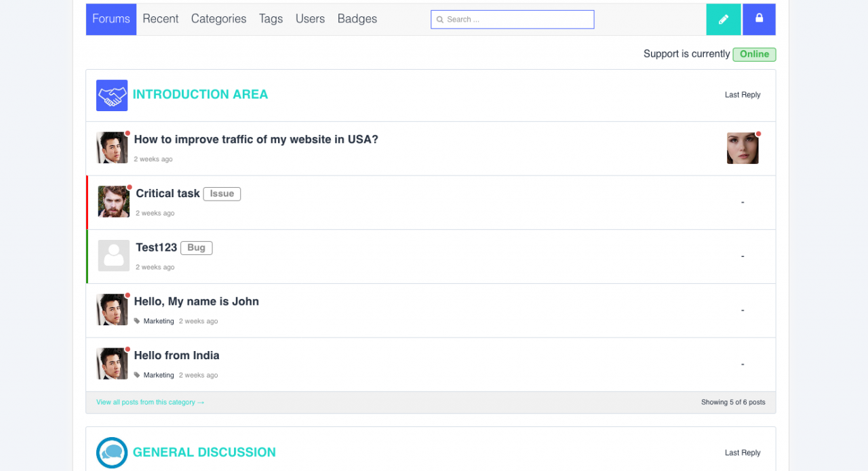Click bearded avatar beside Critical task
This screenshot has width=868, height=471.
113,202
